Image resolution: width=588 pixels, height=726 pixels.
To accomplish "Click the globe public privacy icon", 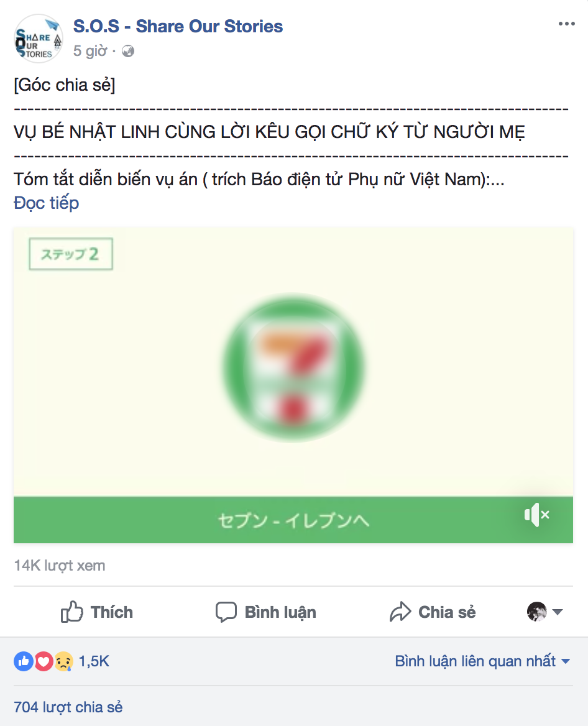I will coord(128,51).
